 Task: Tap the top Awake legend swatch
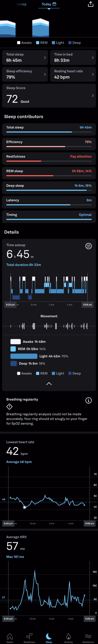point(19,43)
